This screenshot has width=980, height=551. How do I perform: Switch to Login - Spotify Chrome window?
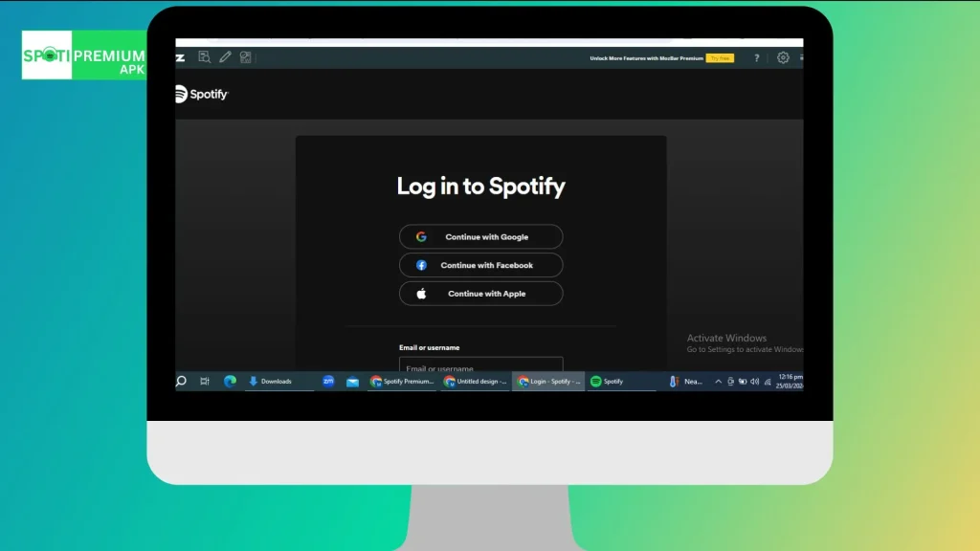pyautogui.click(x=548, y=381)
